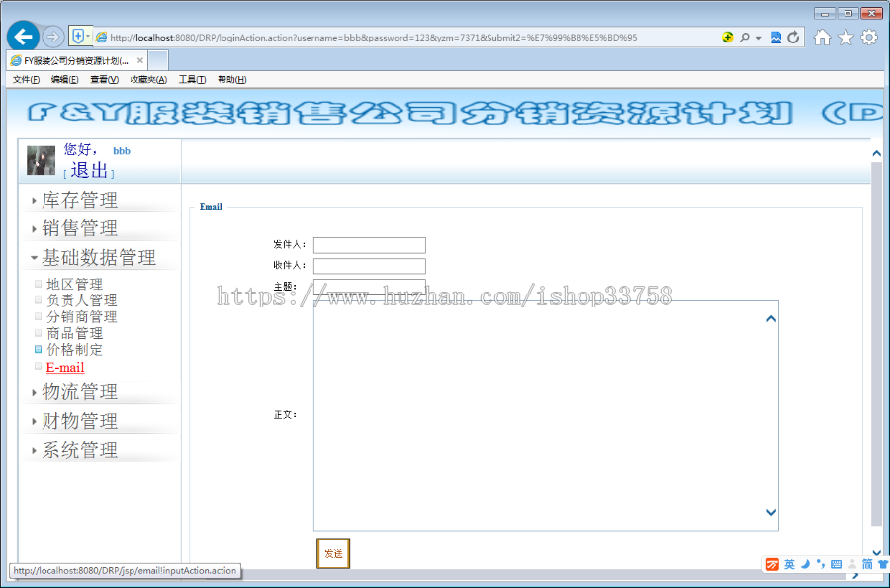Screen dimensions: 890x588
Task: Open browser Home page icon
Action: 821,35
